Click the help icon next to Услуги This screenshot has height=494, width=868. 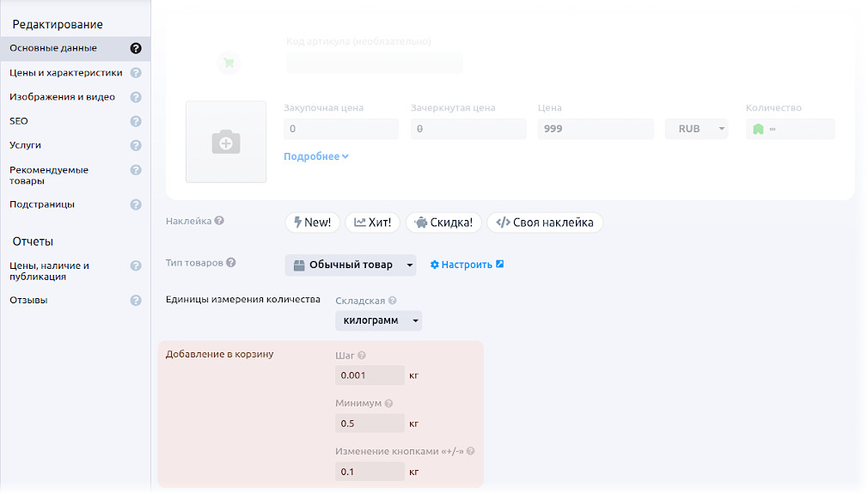(136, 145)
